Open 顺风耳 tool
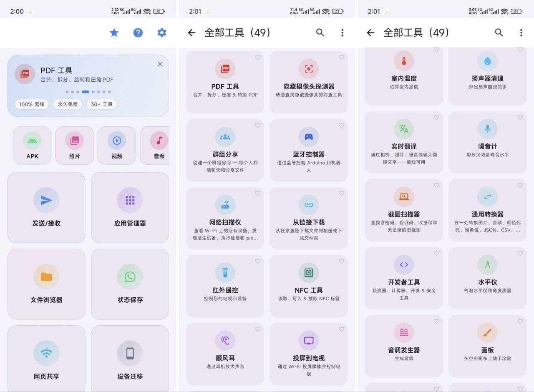 click(x=225, y=354)
